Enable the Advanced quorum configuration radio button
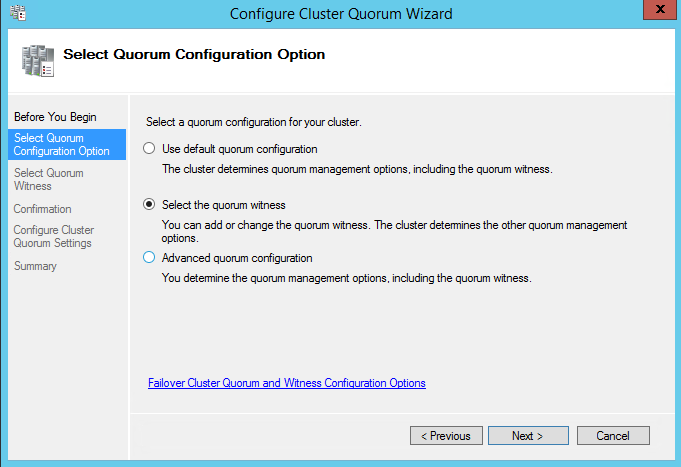The image size is (681, 467). (x=149, y=258)
